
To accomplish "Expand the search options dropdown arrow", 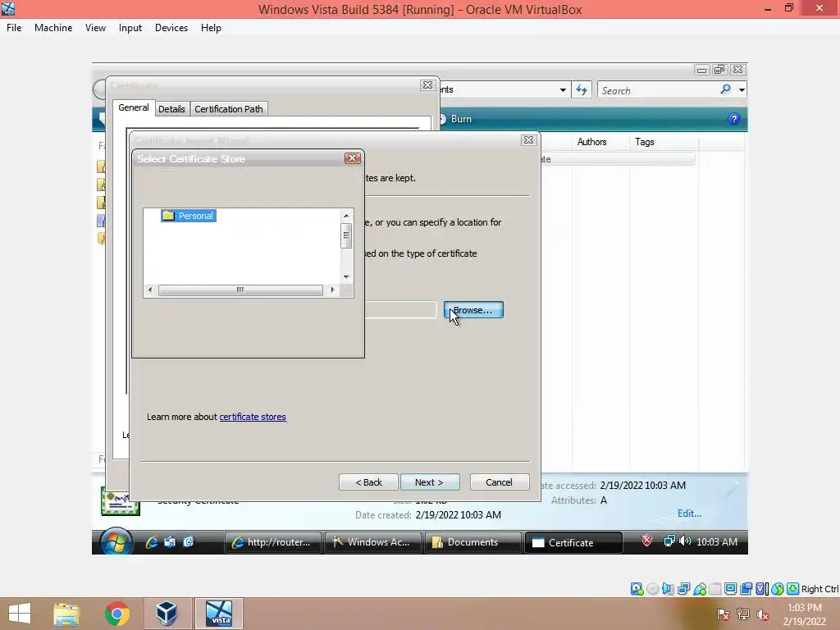I will pos(742,90).
